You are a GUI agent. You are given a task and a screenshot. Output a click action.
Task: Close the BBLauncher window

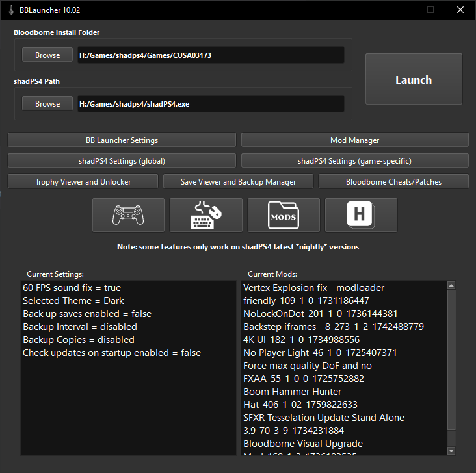point(460,10)
